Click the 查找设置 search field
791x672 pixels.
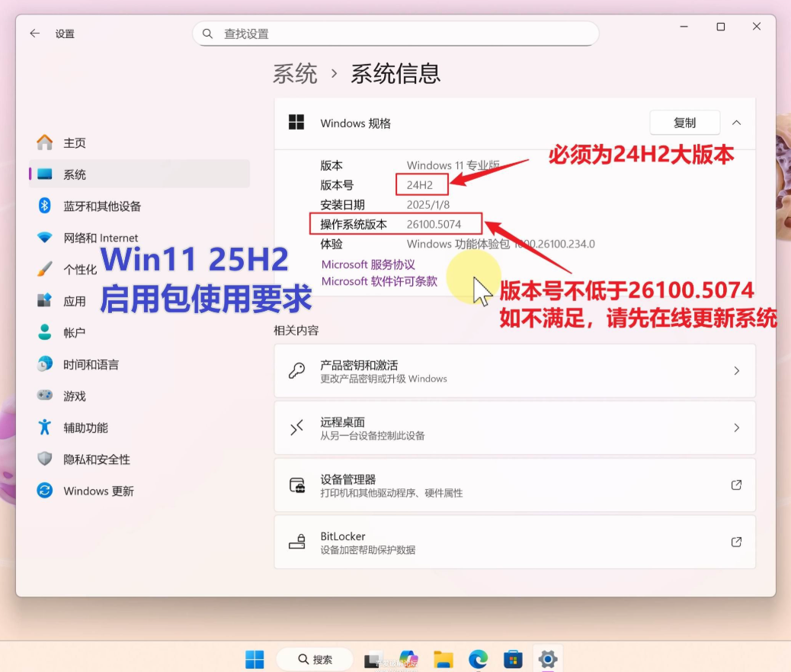(x=396, y=34)
